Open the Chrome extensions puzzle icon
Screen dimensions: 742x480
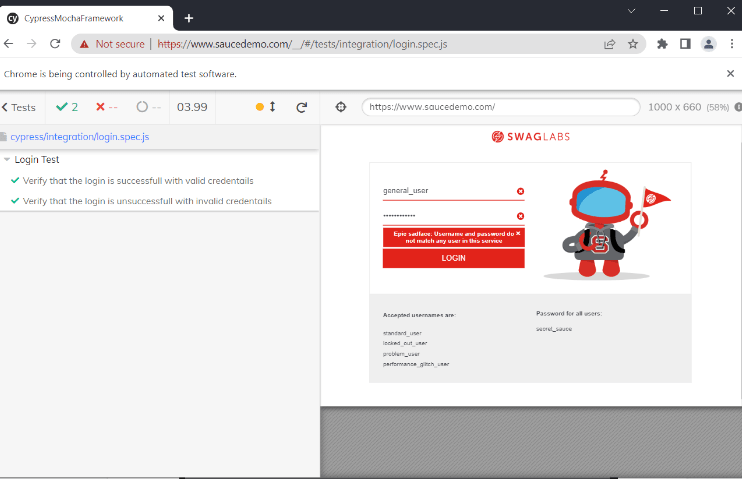tap(662, 44)
